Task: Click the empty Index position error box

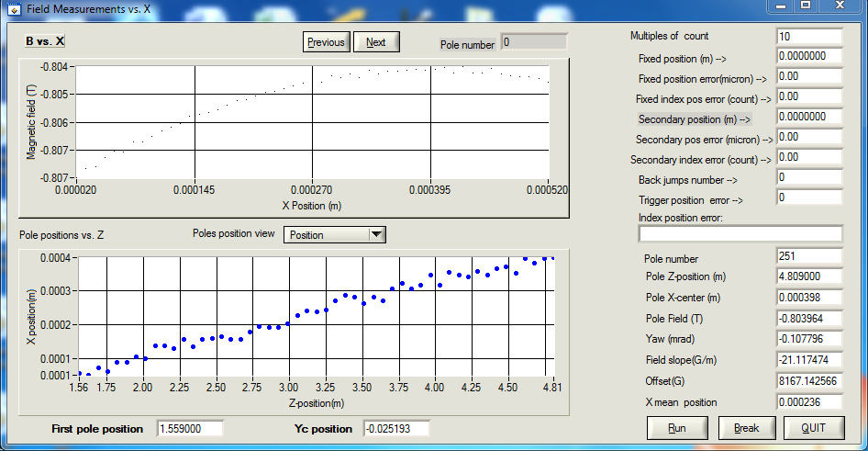Action: 740,233
